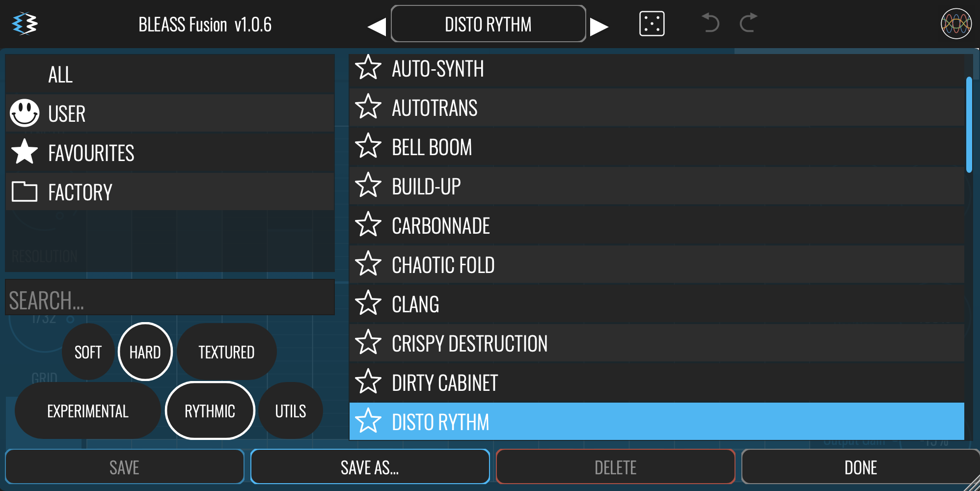The image size is (980, 491).
Task: Go to the next preset arrow
Action: click(x=599, y=27)
